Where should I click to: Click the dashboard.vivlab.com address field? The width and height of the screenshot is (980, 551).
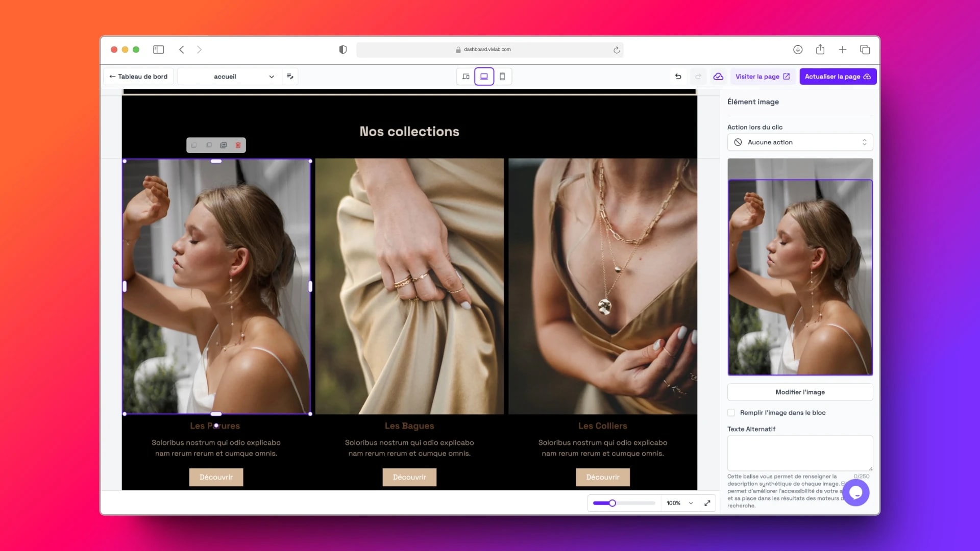489,49
